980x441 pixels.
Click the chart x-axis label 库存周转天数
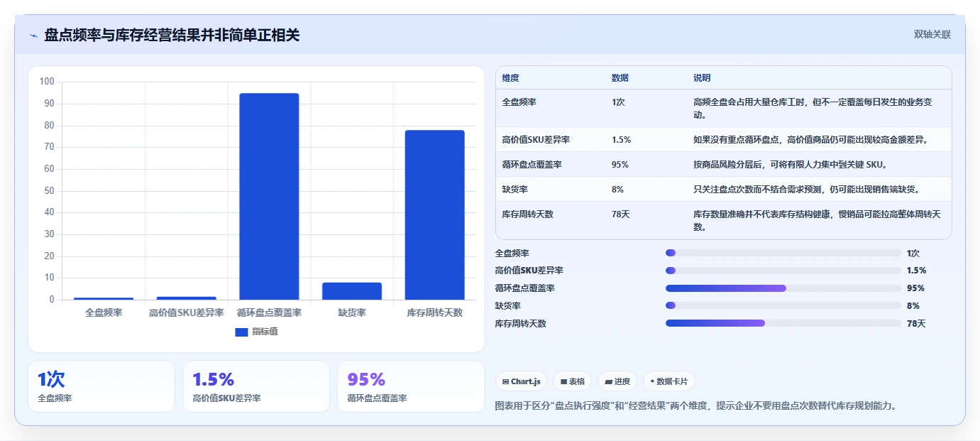tap(434, 312)
